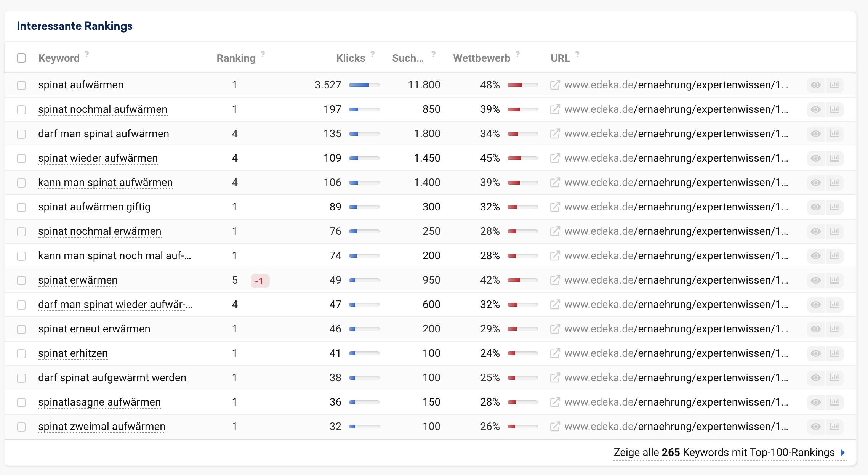Screen dimensions: 868x475
Task: Check the spinat nochmal aufwärmen checkbox
Action: pyautogui.click(x=21, y=109)
